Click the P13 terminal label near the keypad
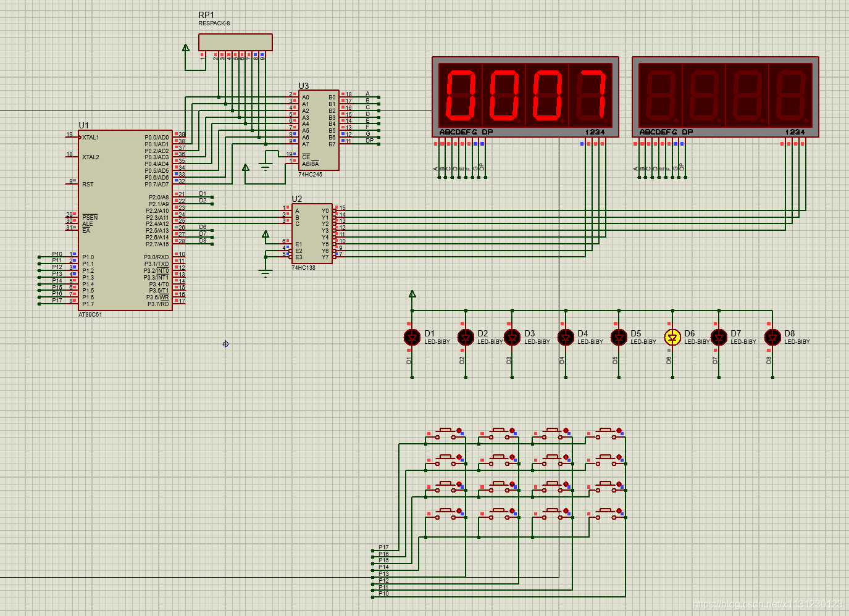 coord(384,574)
